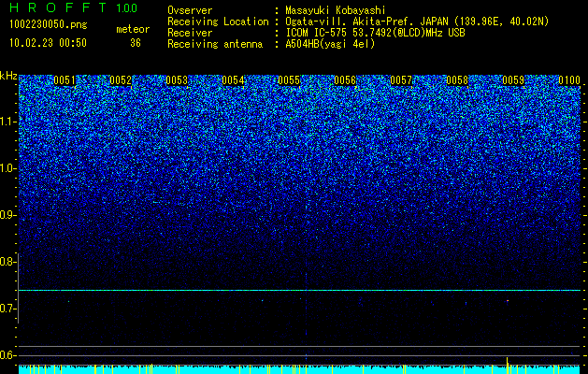588x374 pixels.
Task: Click the A504HB yagi antenna text
Action: click(330, 44)
